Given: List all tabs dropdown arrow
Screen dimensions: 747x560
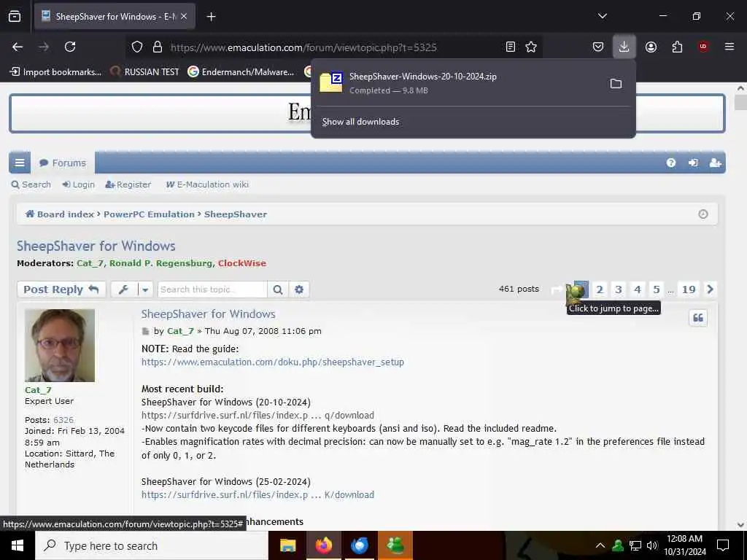Looking at the screenshot, I should point(602,16).
